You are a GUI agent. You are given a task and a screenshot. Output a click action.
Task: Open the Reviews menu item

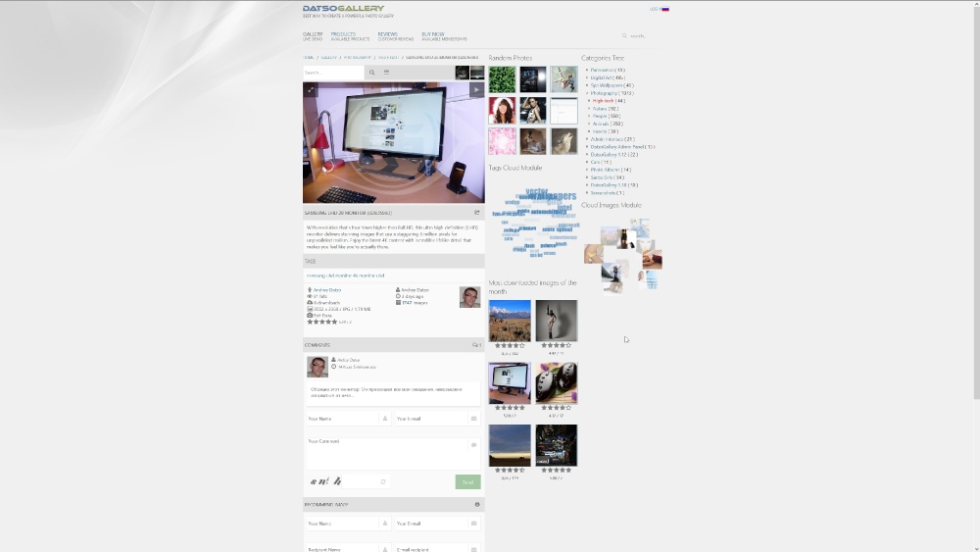(x=388, y=34)
